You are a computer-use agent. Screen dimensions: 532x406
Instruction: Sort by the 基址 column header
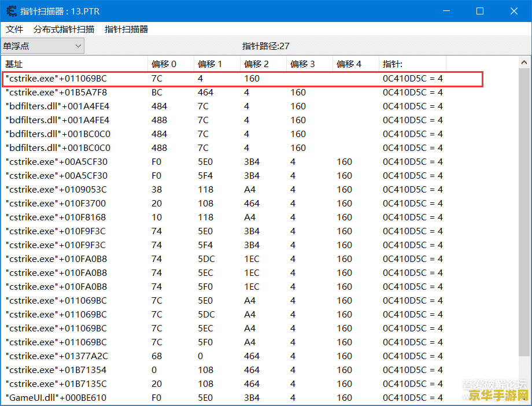[74, 64]
